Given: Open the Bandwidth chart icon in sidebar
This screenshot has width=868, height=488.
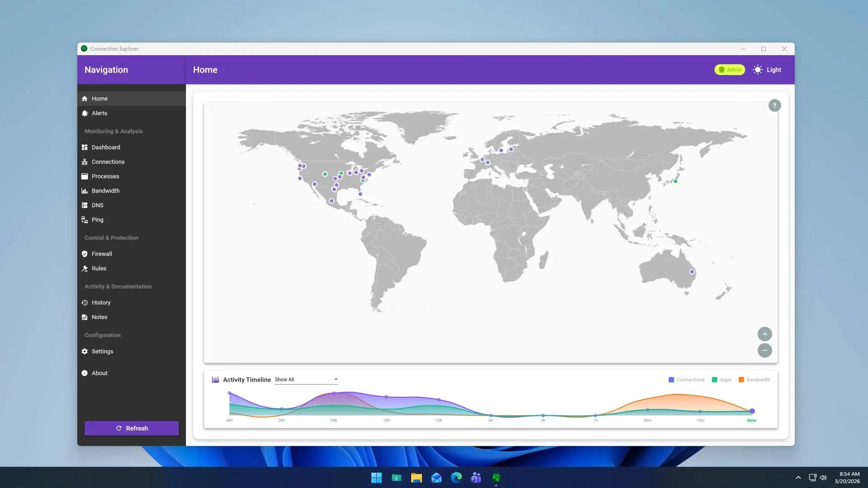Looking at the screenshot, I should [x=85, y=191].
